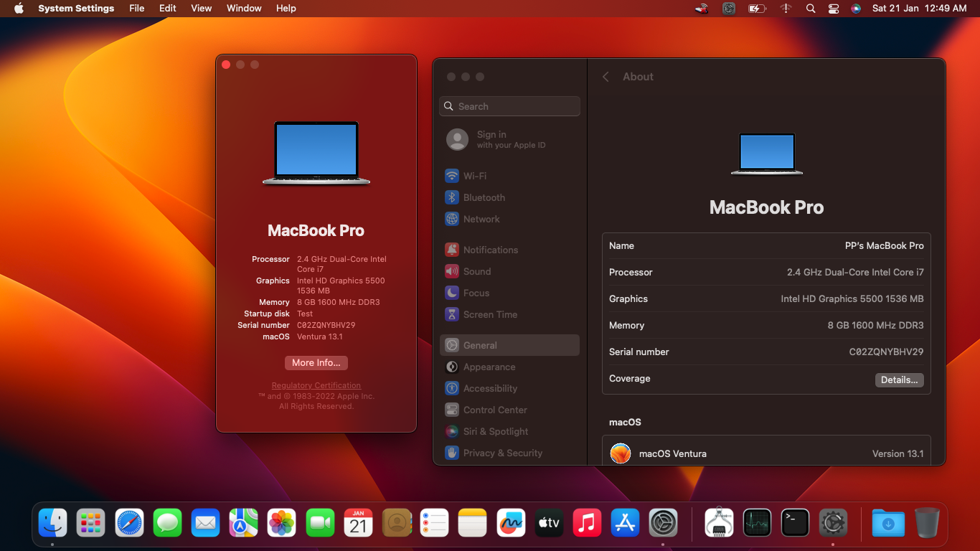Screen dimensions: 980x551
Task: Select Screen Time in the sidebar
Action: pos(509,314)
